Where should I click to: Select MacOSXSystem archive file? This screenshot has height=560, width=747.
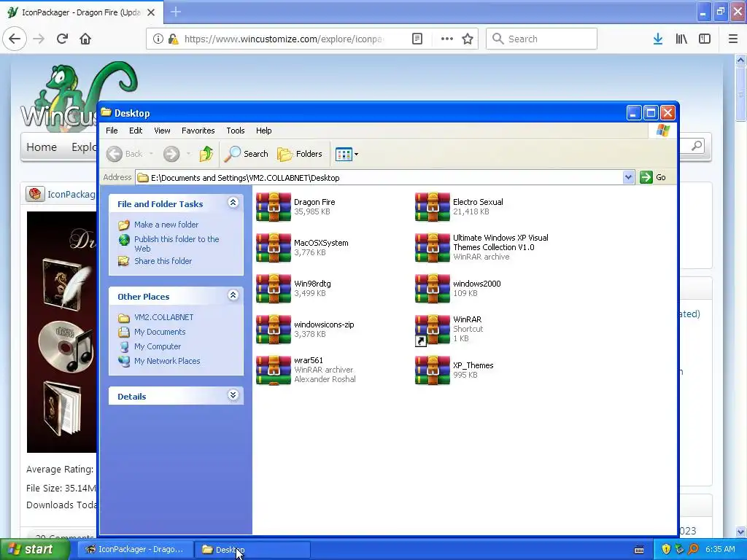[274, 248]
